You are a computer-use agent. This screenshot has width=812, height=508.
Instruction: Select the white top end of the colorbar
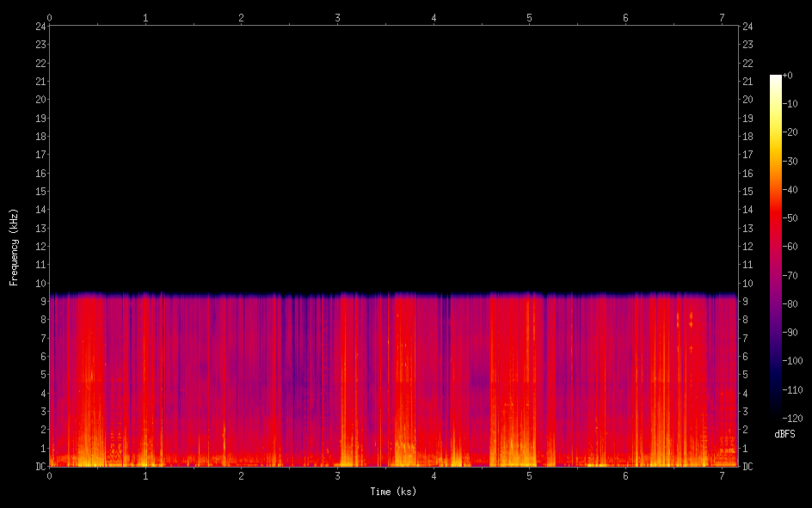(x=776, y=78)
